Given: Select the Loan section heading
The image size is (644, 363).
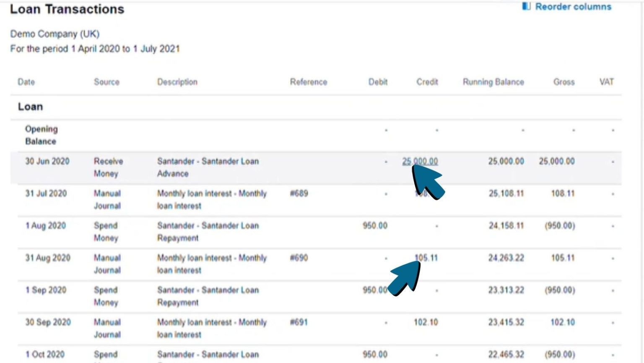Looking at the screenshot, I should 30,107.
